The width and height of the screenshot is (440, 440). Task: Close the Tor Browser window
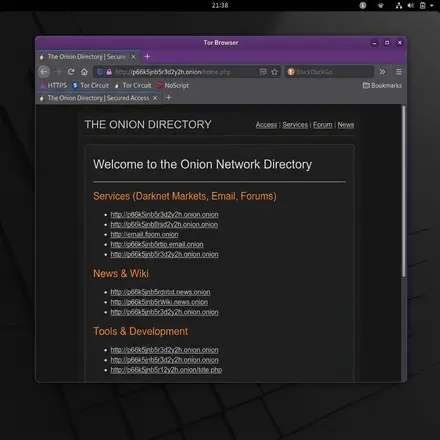pyautogui.click(x=399, y=43)
